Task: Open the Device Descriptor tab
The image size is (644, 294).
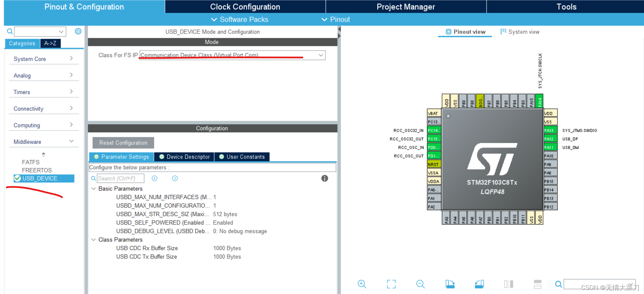Action: (x=184, y=157)
